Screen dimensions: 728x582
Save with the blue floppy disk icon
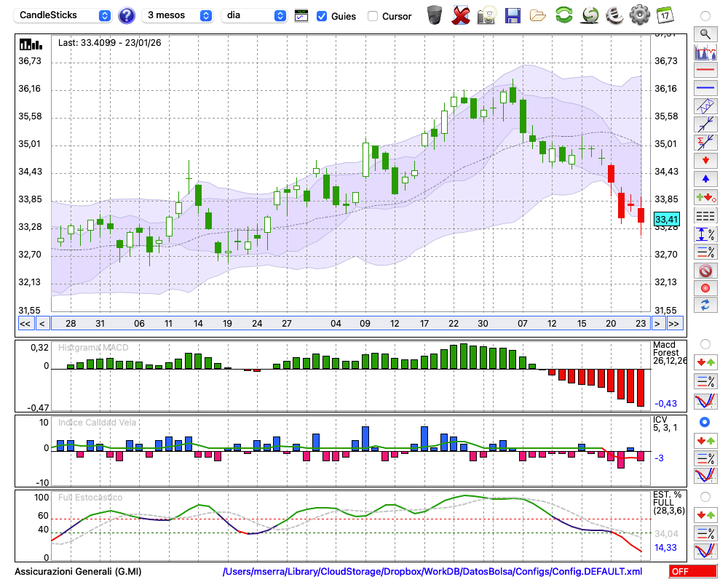click(x=513, y=15)
